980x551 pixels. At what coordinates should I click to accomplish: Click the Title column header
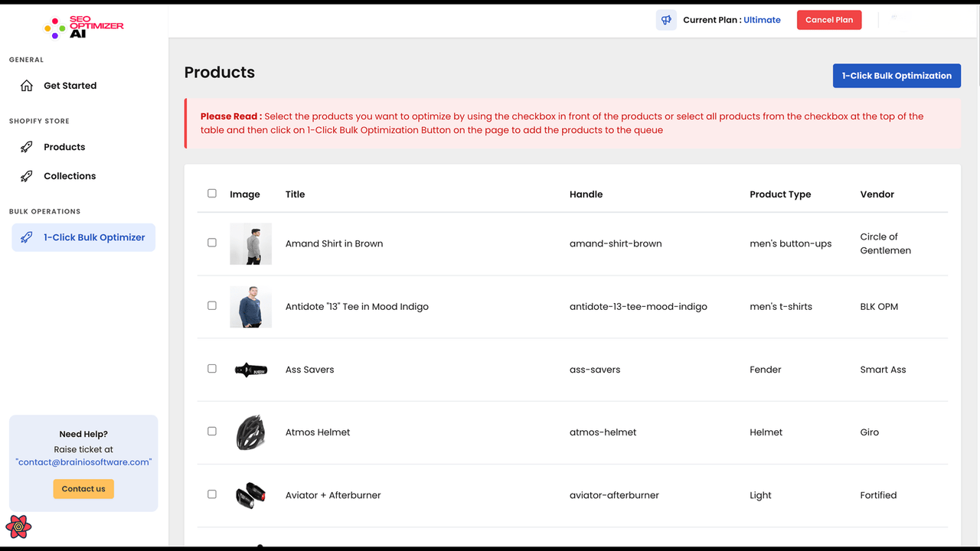point(295,194)
